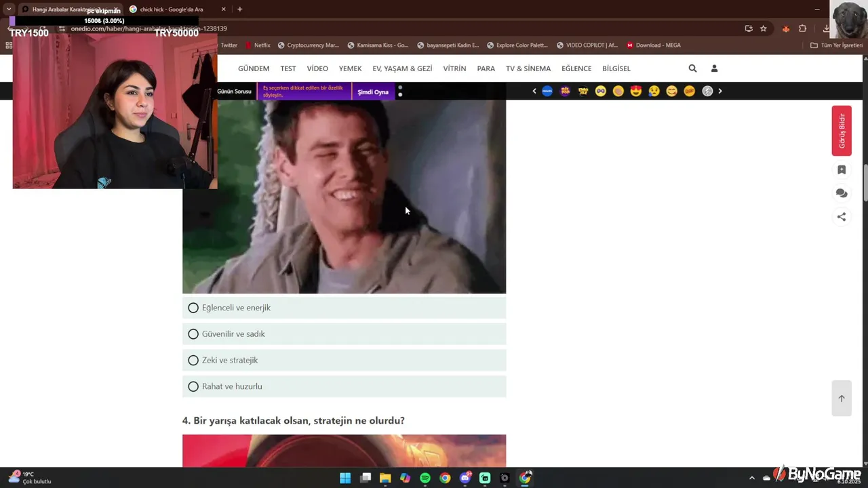Select the glasses emoji icon
This screenshot has width=868, height=488.
click(x=601, y=91)
